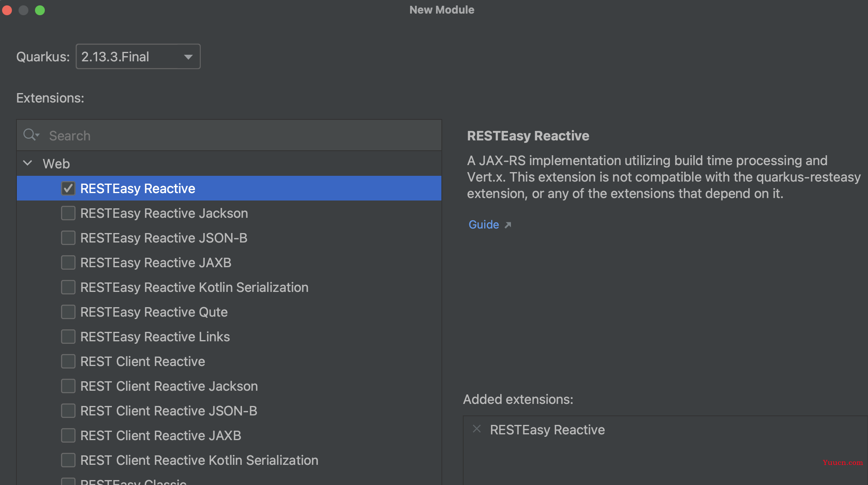Click the Quarkus version dropdown arrow icon

click(x=189, y=57)
